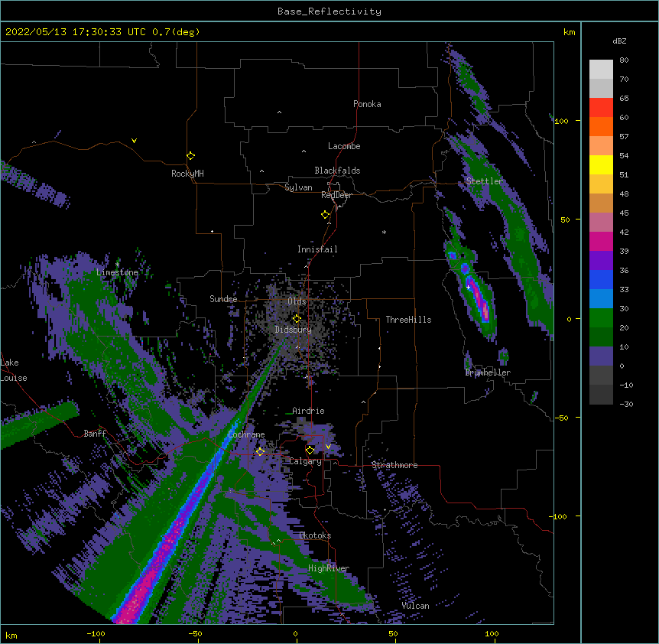Image resolution: width=659 pixels, height=644 pixels.
Task: Click the Vulcan label
Action: coord(415,606)
